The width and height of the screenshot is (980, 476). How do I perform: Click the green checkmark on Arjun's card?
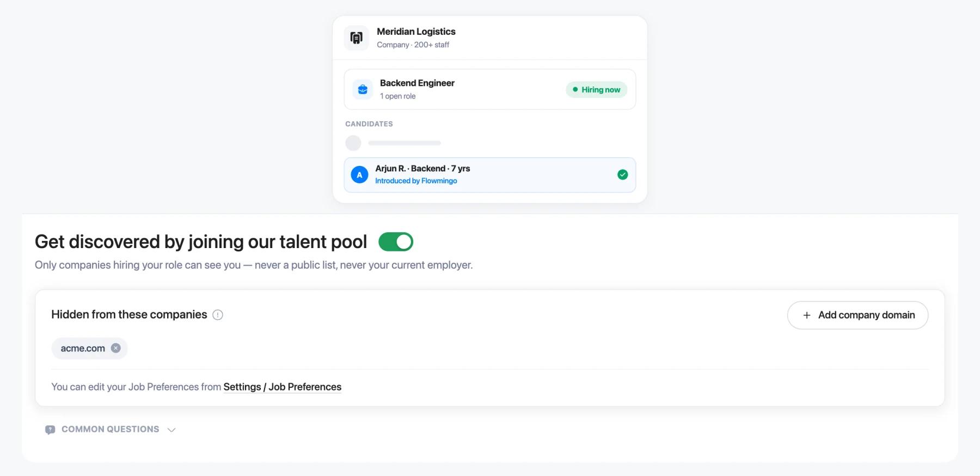pyautogui.click(x=623, y=175)
